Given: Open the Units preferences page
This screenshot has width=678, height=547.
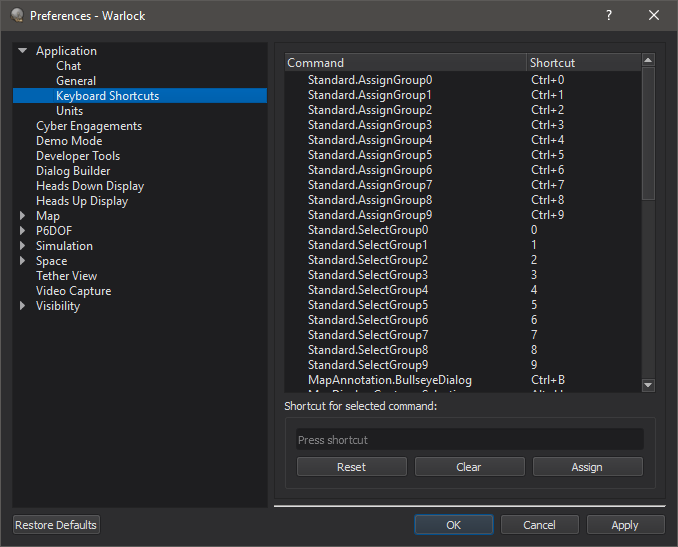Looking at the screenshot, I should [69, 111].
